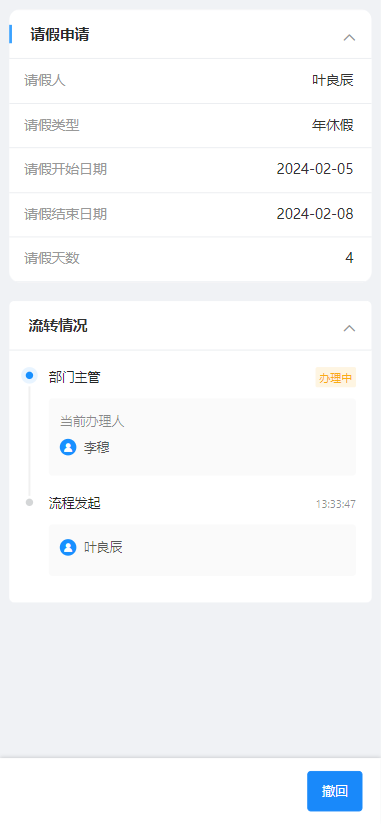Click 李穆's user avatar icon

coord(68,447)
